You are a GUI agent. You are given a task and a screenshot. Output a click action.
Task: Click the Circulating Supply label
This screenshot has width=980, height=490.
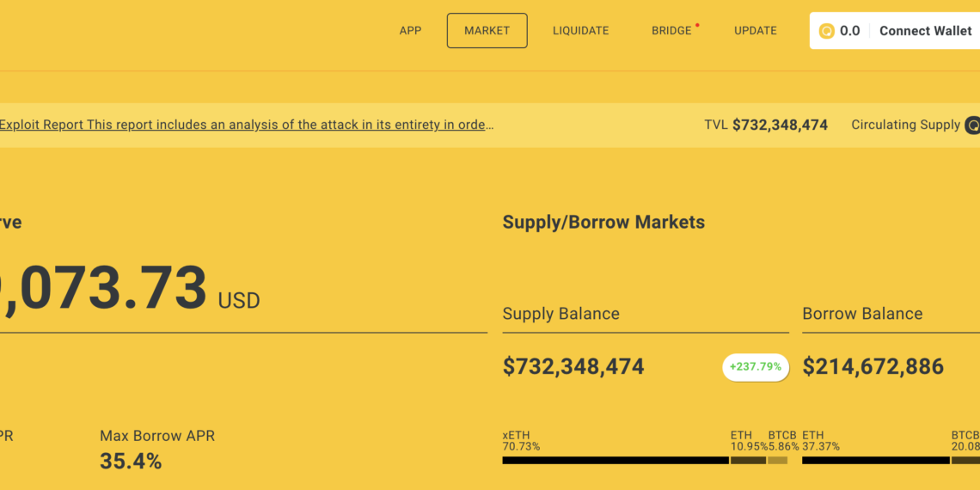(905, 125)
